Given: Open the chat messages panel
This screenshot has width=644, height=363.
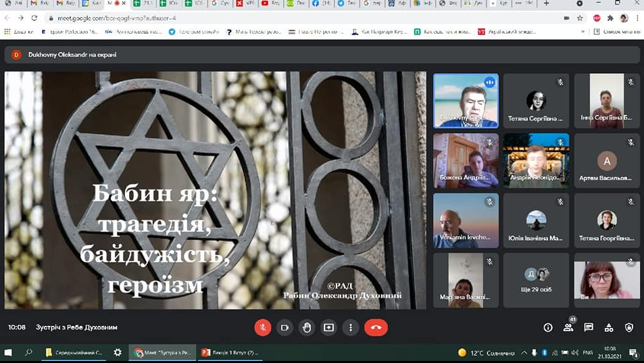Looking at the screenshot, I should [x=589, y=327].
